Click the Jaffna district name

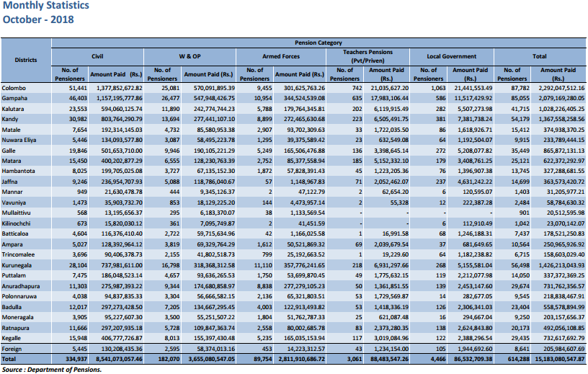click(9, 182)
